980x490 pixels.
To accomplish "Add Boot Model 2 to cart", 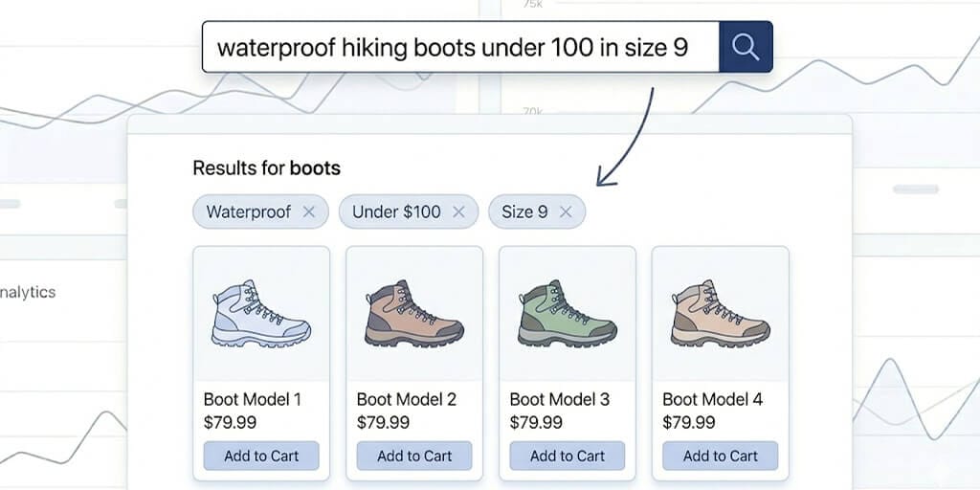I will [414, 456].
